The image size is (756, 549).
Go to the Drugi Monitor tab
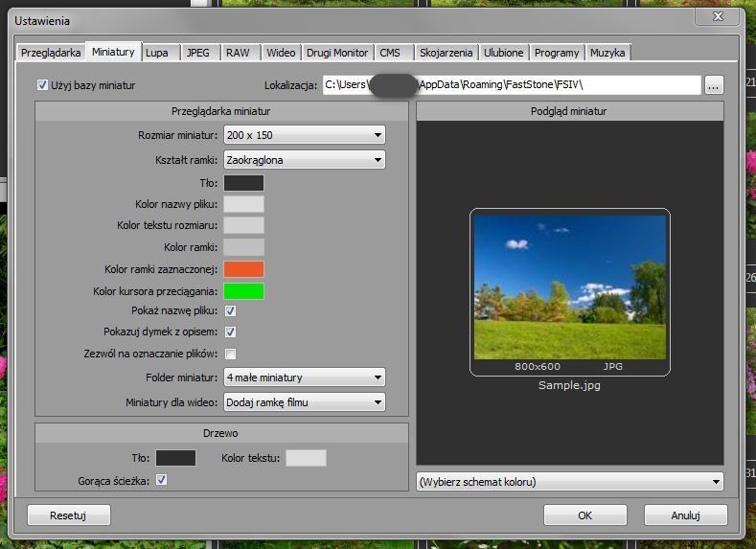(336, 53)
